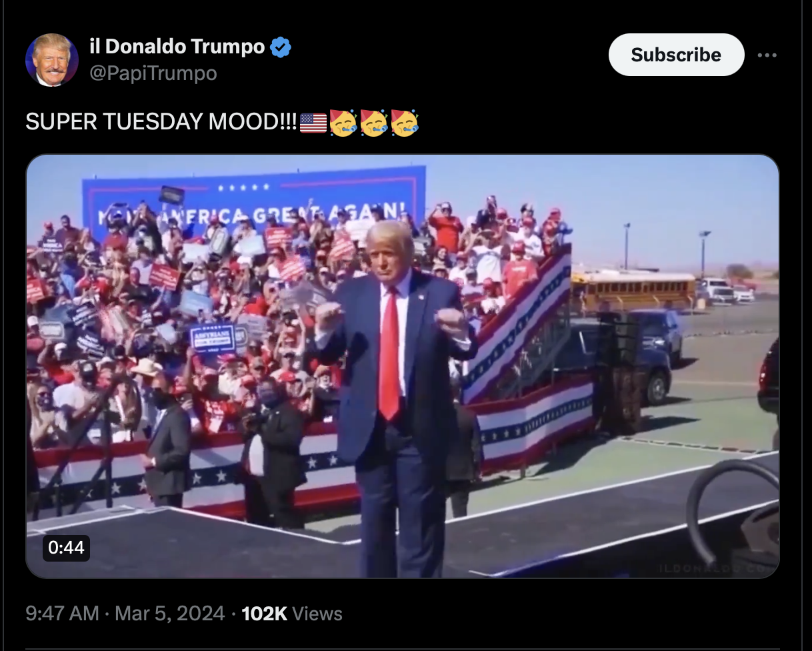Subscribe to il Donaldo Trumpo
The width and height of the screenshot is (812, 651).
tap(676, 55)
